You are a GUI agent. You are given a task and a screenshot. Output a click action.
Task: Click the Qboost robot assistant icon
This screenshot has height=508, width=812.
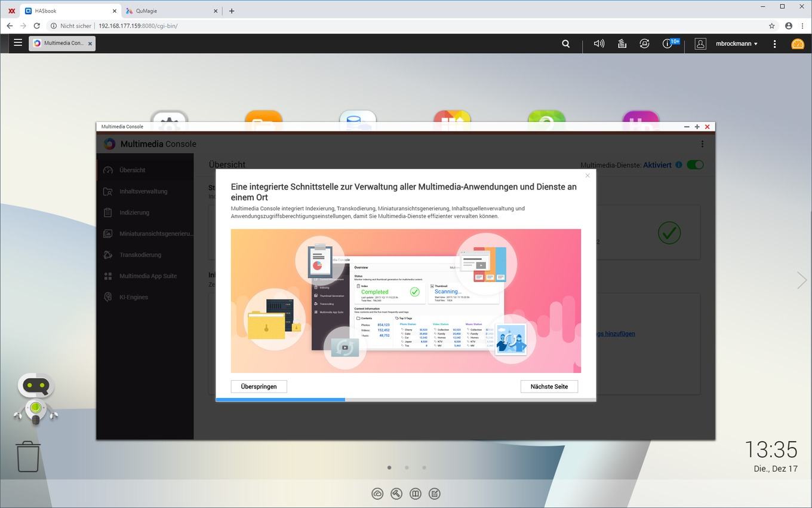click(36, 399)
